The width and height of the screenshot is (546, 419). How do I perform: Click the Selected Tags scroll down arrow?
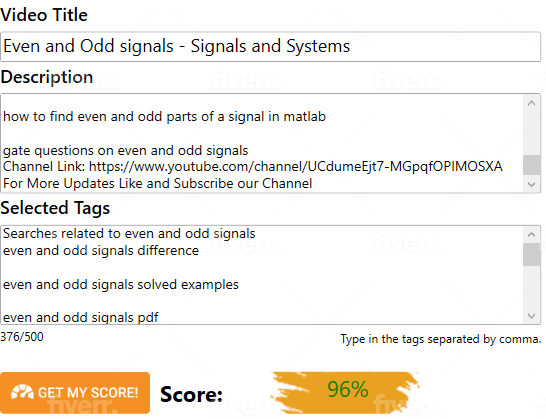pyautogui.click(x=531, y=316)
